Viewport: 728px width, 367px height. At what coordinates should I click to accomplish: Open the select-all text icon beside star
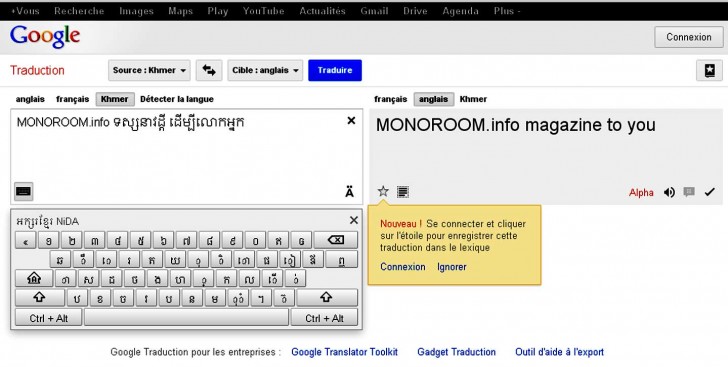pos(403,192)
